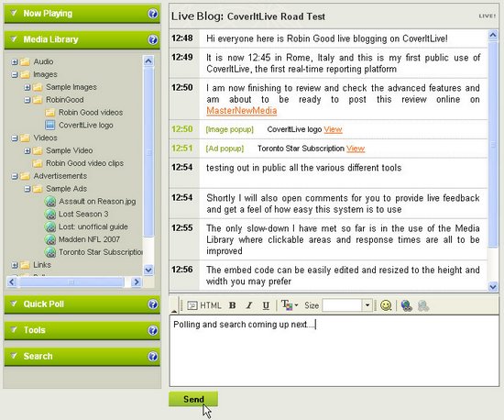
Task: Select the 12:54 testing out entry
Action: (328, 173)
